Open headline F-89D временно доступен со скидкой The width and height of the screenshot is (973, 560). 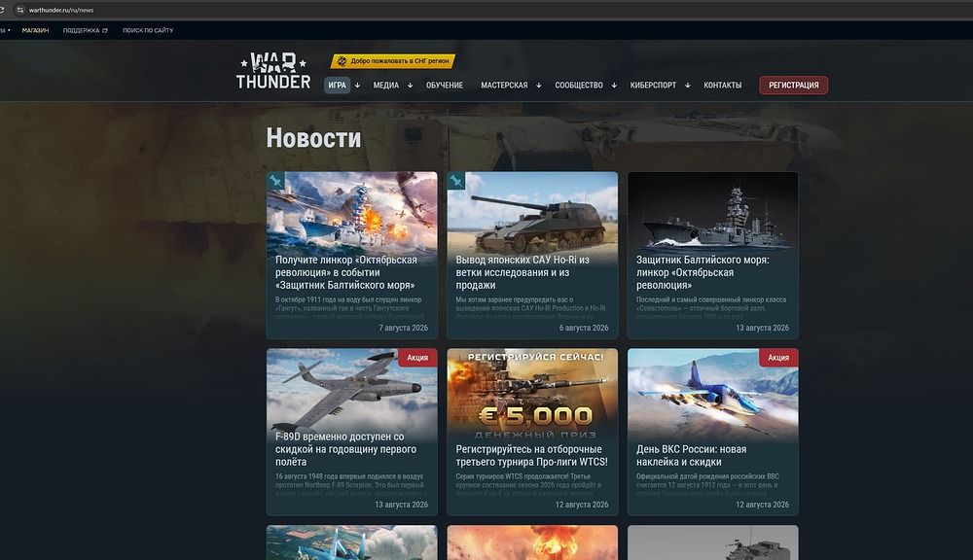(346, 449)
